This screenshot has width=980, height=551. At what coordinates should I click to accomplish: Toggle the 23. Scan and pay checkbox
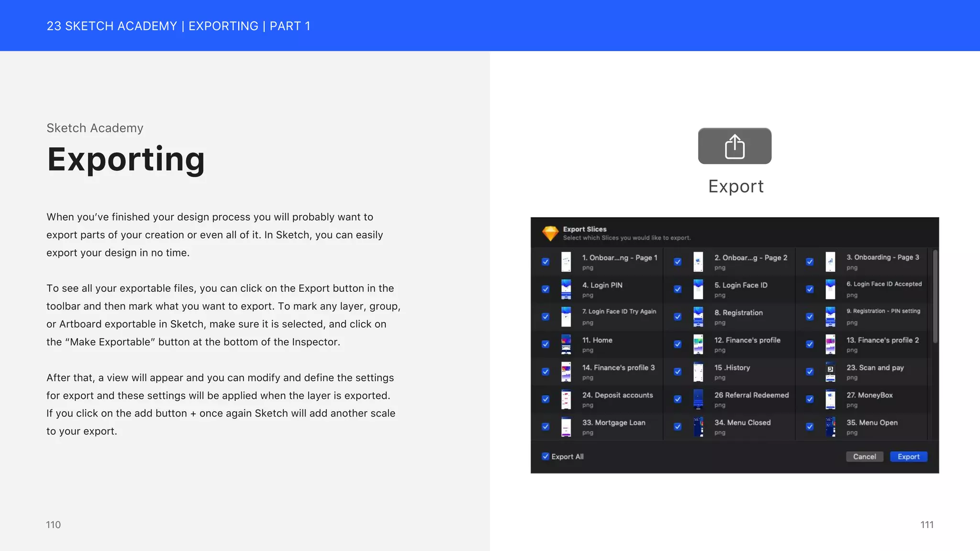pos(810,372)
